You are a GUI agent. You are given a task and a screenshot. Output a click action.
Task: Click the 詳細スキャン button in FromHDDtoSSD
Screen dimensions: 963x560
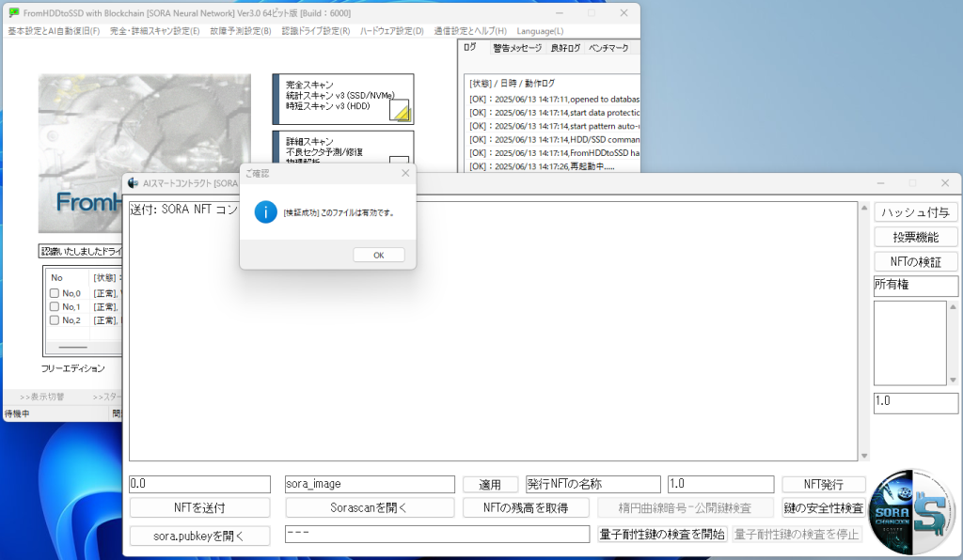click(x=343, y=148)
